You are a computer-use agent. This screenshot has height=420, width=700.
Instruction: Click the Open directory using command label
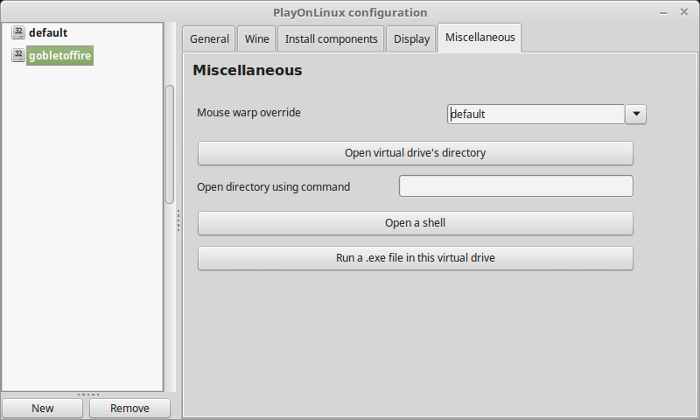tap(273, 187)
